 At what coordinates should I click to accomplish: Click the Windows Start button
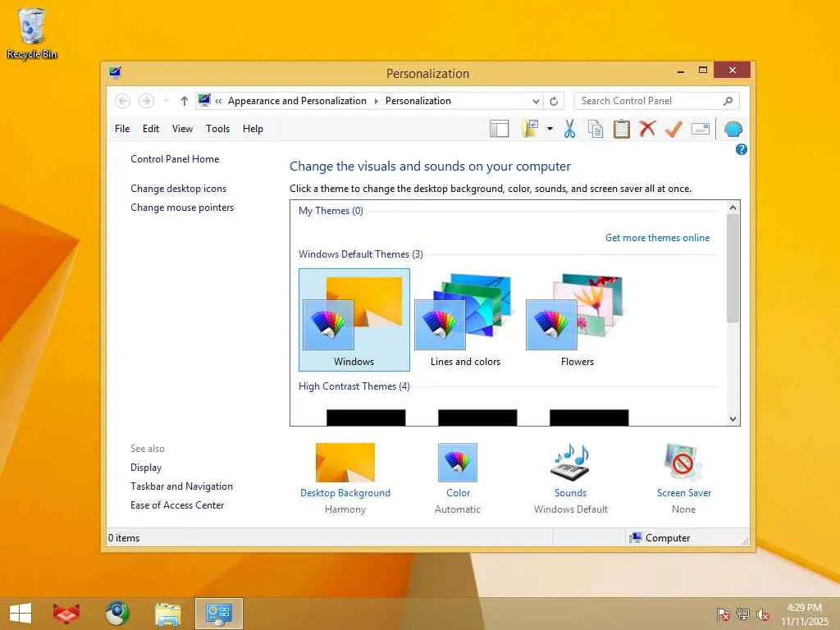point(21,614)
